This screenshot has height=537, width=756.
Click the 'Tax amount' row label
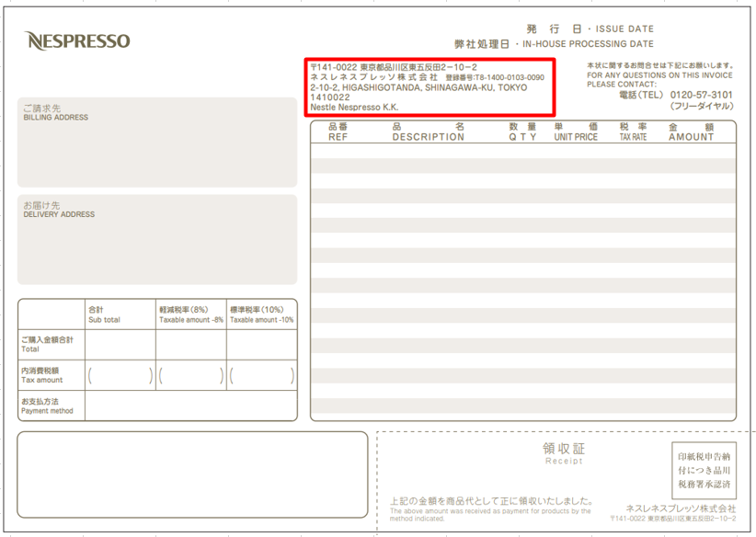(x=42, y=380)
